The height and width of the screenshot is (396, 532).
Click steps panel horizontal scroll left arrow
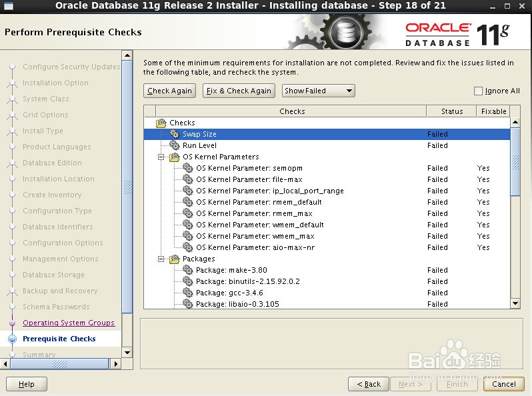tap(5, 364)
